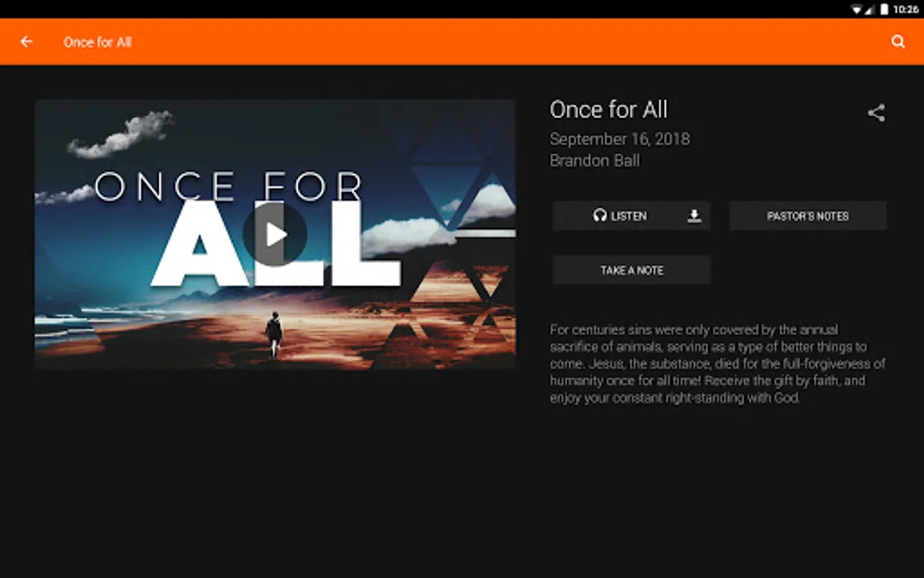The height and width of the screenshot is (578, 924).
Task: Tap the sermon description paragraph
Action: tap(717, 363)
